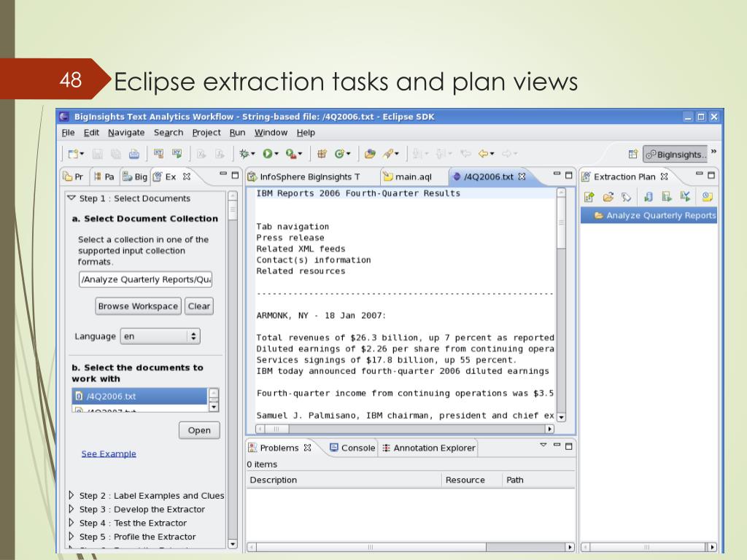
Task: Click the Open Perspective icon
Action: tap(632, 154)
